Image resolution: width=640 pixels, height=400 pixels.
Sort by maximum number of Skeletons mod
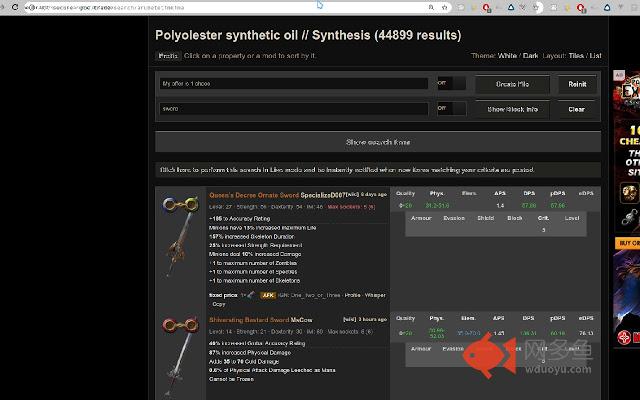pos(255,281)
